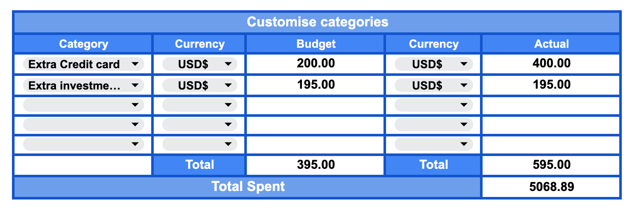Select the 395.00 budget total cell
Image resolution: width=644 pixels, height=214 pixels.
pos(316,165)
